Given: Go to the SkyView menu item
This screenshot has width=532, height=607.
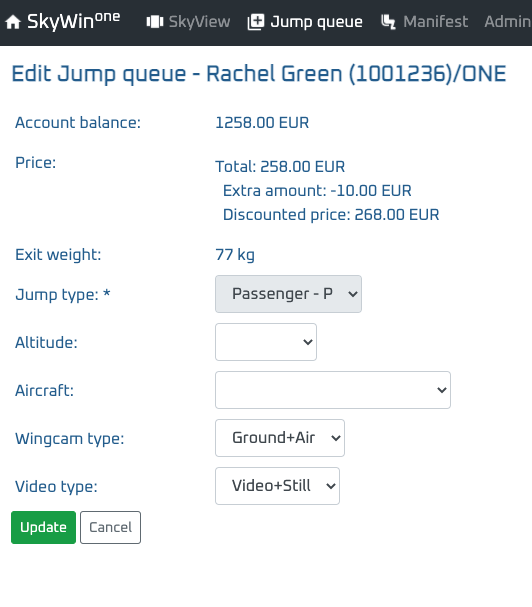Looking at the screenshot, I should [x=188, y=22].
